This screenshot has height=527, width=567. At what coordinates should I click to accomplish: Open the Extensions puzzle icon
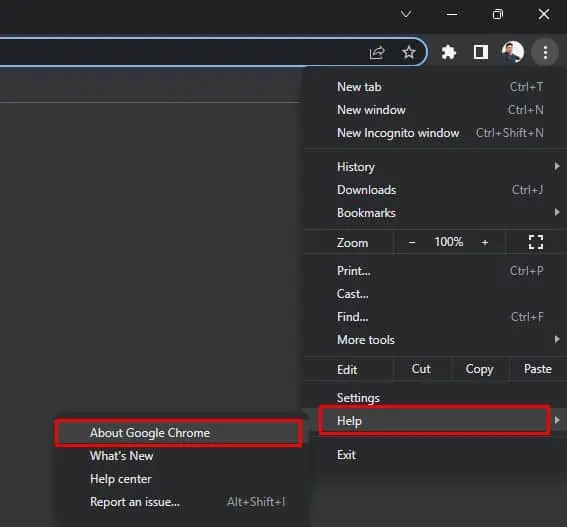[x=448, y=52]
